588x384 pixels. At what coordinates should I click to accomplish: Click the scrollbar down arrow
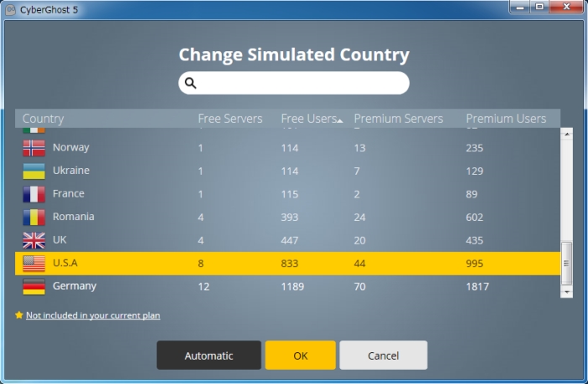(x=567, y=292)
